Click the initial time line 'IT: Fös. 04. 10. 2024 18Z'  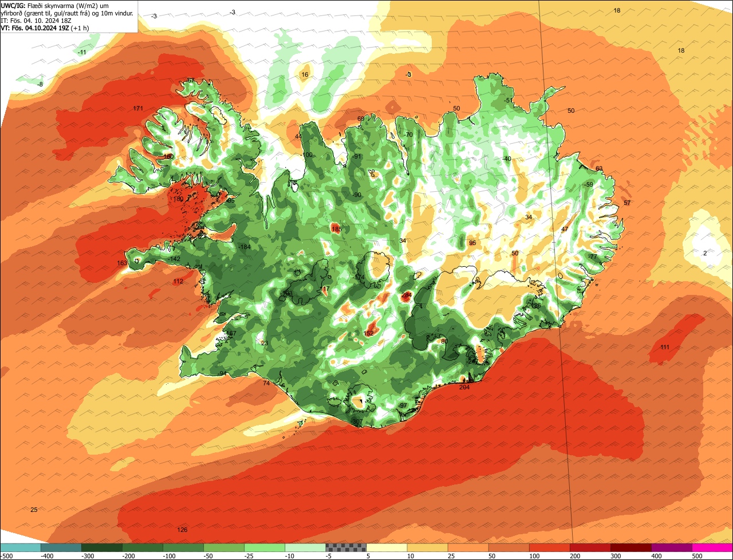pos(36,20)
